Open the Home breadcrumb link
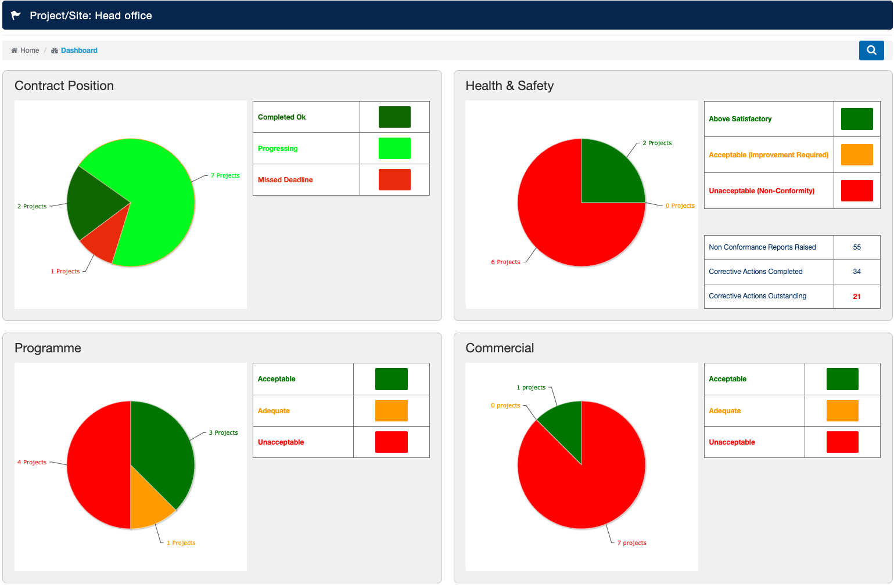This screenshot has height=588, width=894. (x=30, y=50)
